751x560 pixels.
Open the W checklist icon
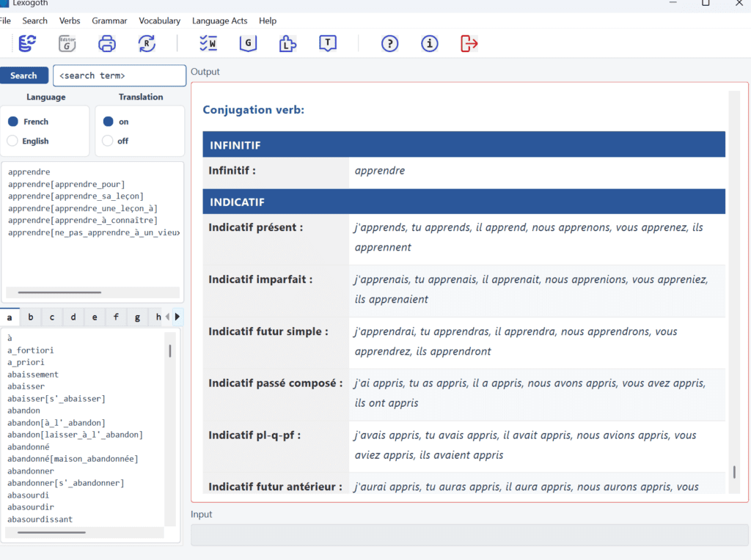click(208, 43)
